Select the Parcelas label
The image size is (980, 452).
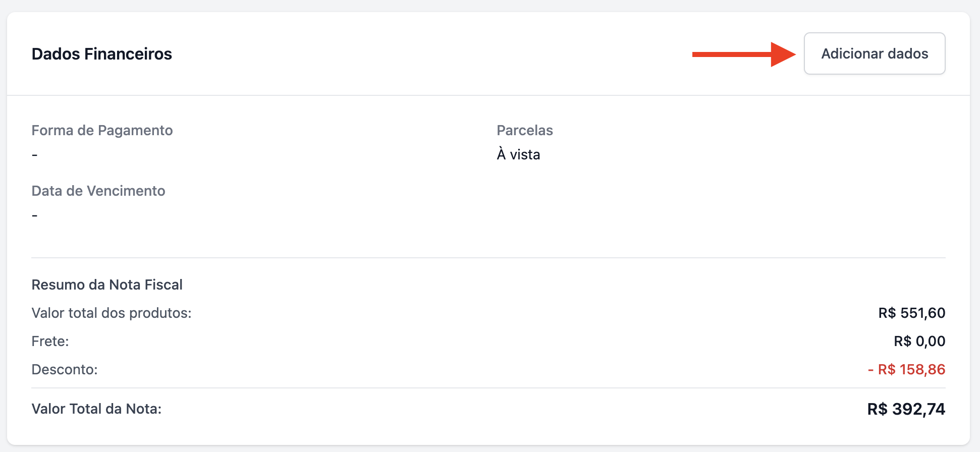click(x=524, y=130)
